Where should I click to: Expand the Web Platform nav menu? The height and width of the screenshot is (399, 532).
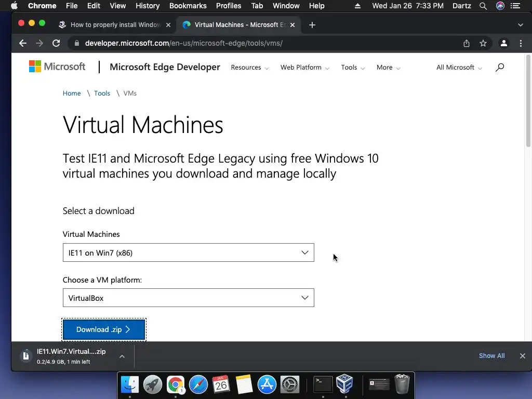point(304,67)
